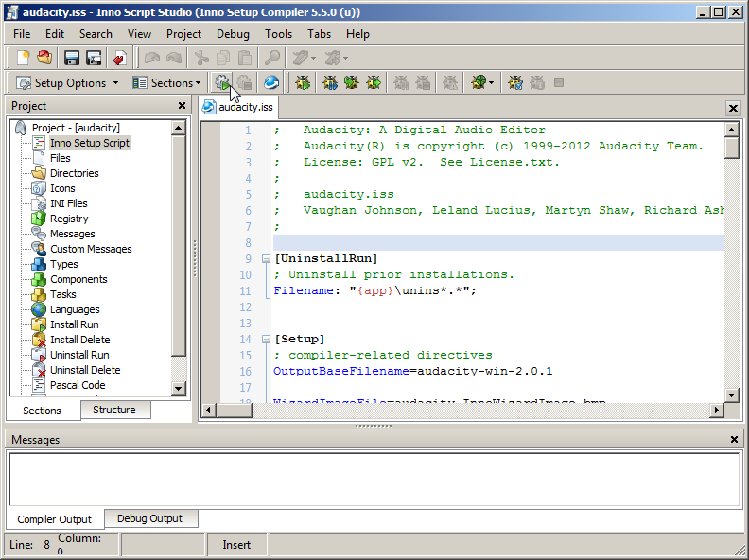This screenshot has width=749, height=560.
Task: Select Languages in project tree
Action: (75, 309)
